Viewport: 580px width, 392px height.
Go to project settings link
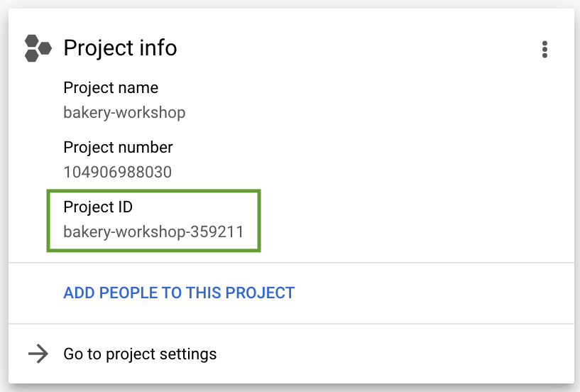tap(140, 354)
